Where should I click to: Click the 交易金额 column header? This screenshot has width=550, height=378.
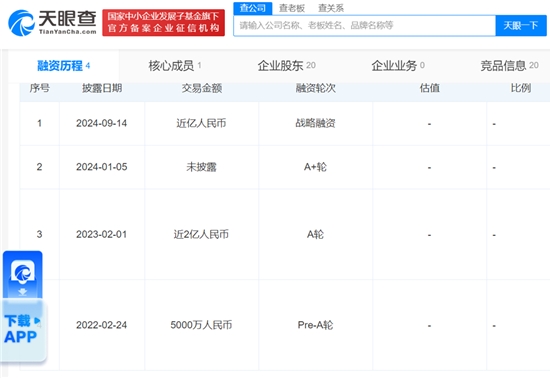pyautogui.click(x=202, y=88)
